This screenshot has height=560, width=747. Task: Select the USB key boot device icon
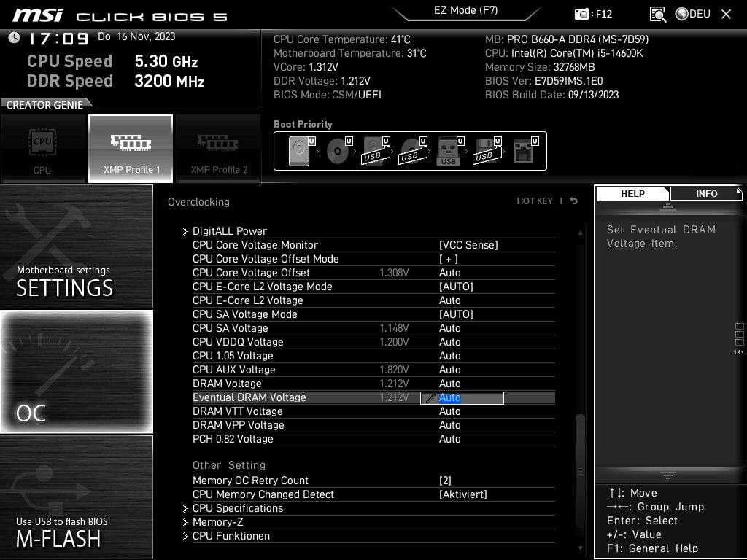pyautogui.click(x=449, y=150)
